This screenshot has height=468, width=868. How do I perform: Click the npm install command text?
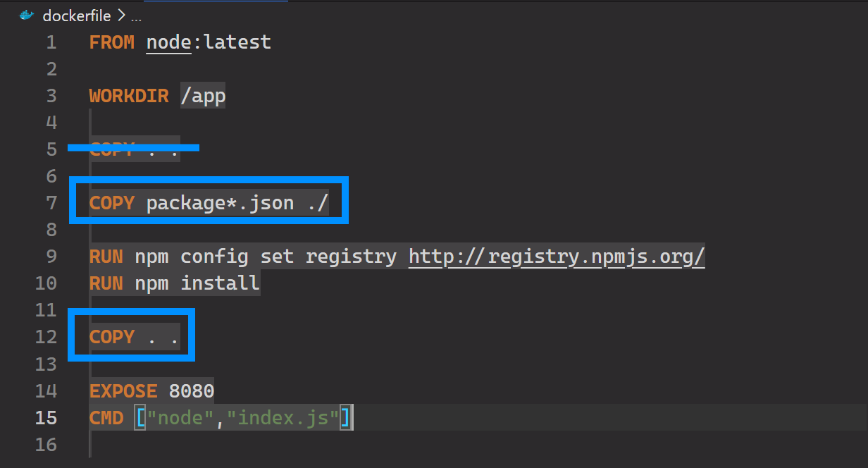click(197, 283)
